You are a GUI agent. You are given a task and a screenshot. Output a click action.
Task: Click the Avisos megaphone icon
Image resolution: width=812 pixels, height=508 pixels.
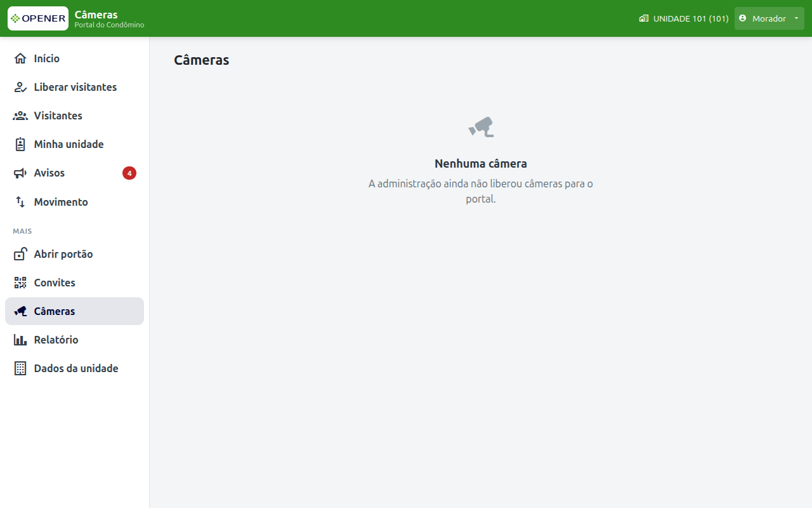coord(20,173)
